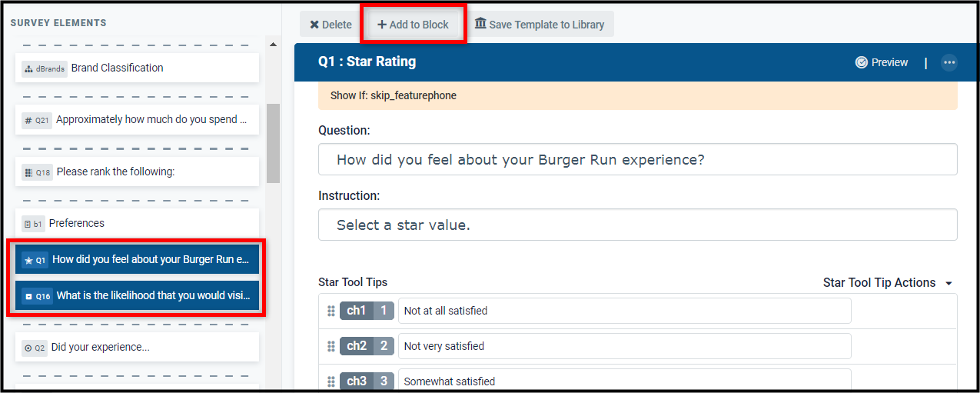Click the Q18 ranking grid icon
Screen dimensions: 980x393
[x=28, y=172]
